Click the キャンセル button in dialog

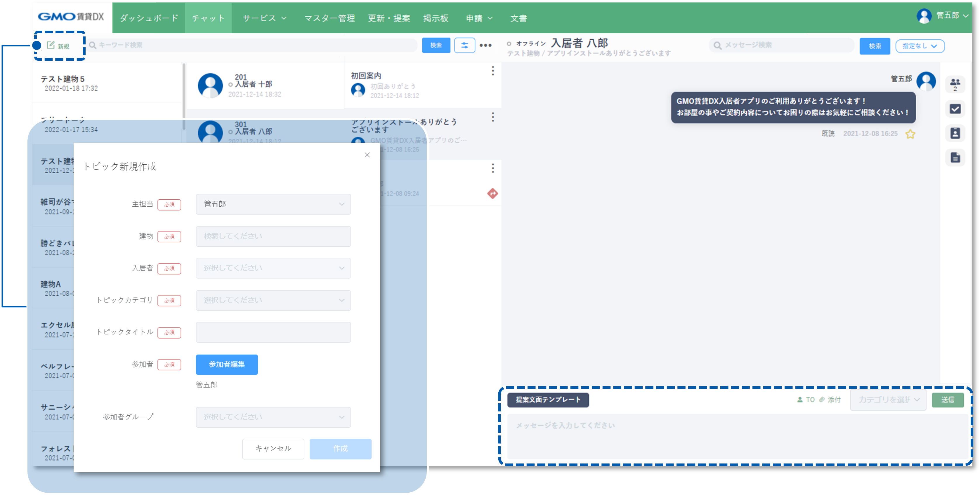point(273,449)
